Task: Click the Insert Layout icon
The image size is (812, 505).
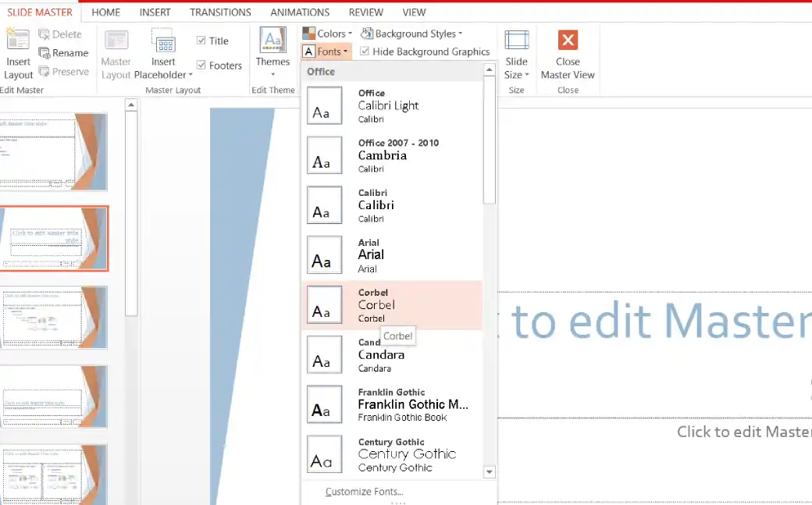Action: [17, 39]
